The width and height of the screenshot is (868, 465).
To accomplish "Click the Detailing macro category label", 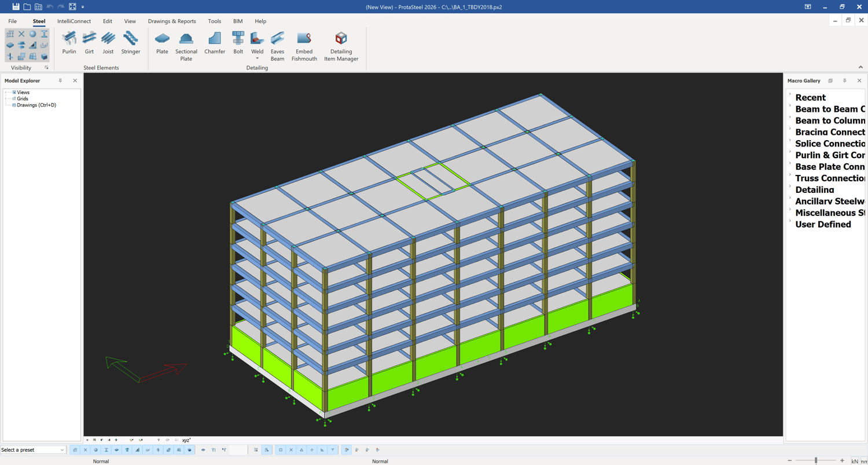I will (815, 189).
